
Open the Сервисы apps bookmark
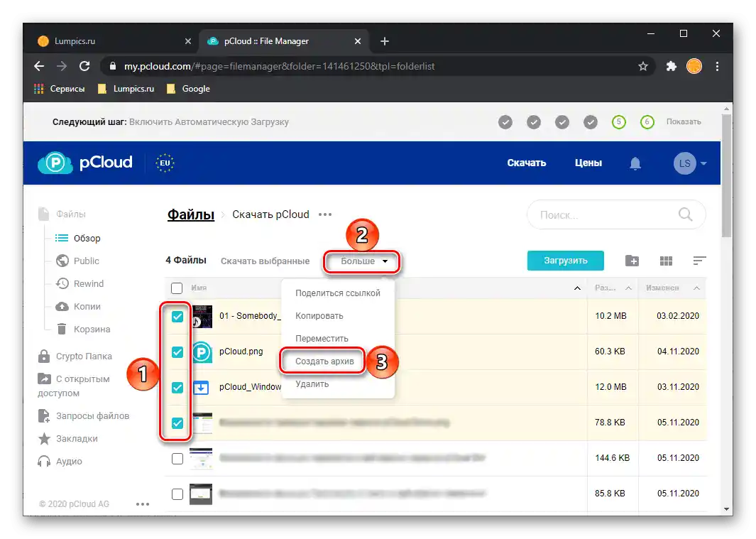(60, 89)
